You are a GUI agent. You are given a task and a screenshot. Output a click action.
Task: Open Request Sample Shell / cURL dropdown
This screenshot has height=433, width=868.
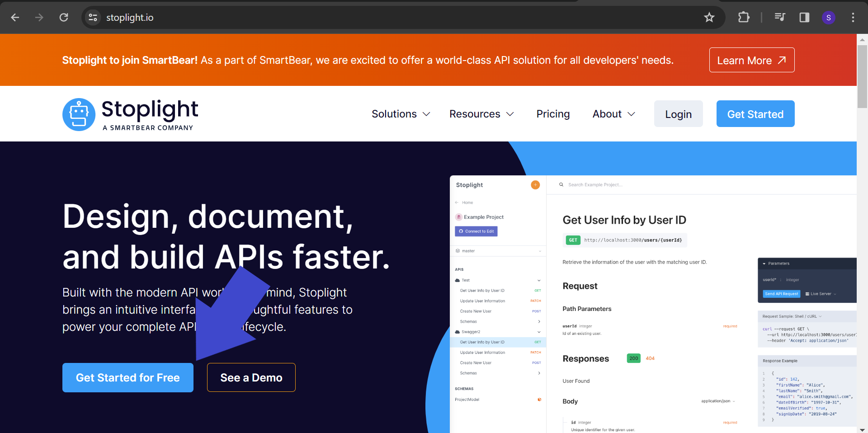792,316
